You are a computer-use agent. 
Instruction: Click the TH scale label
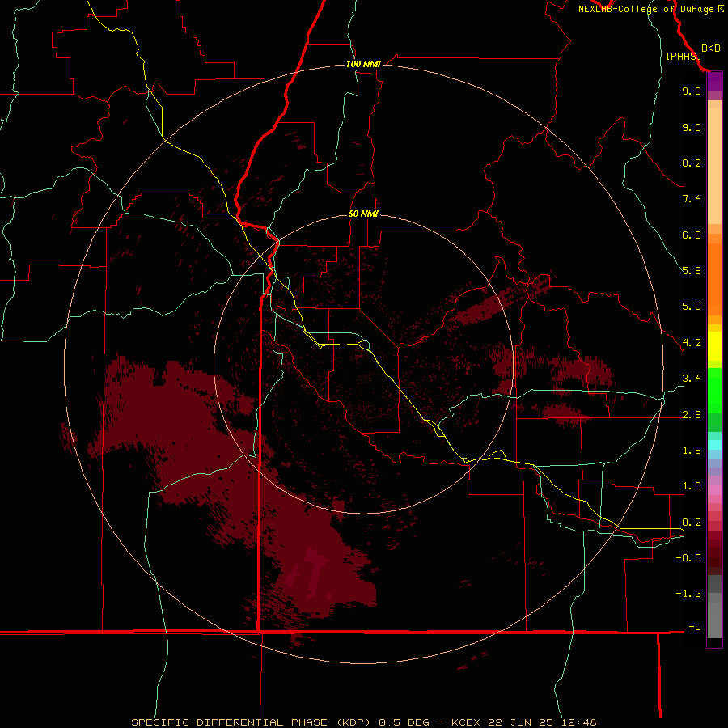(x=695, y=630)
